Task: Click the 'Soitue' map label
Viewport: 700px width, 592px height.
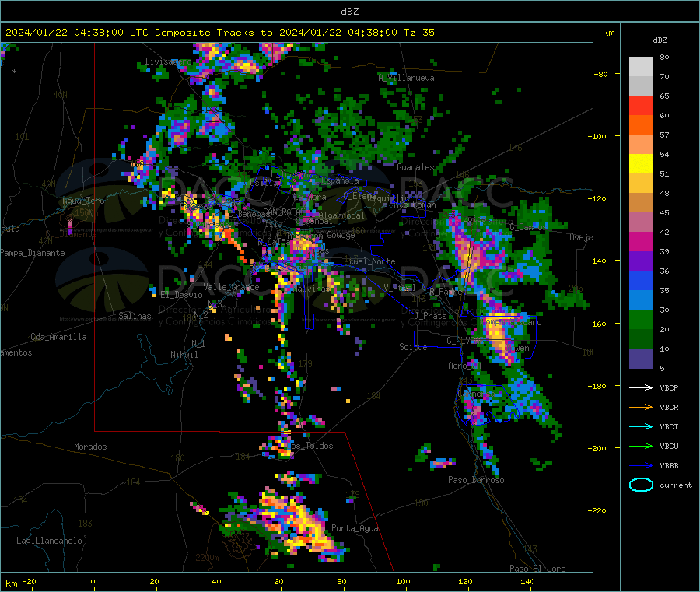Action: pyautogui.click(x=413, y=347)
